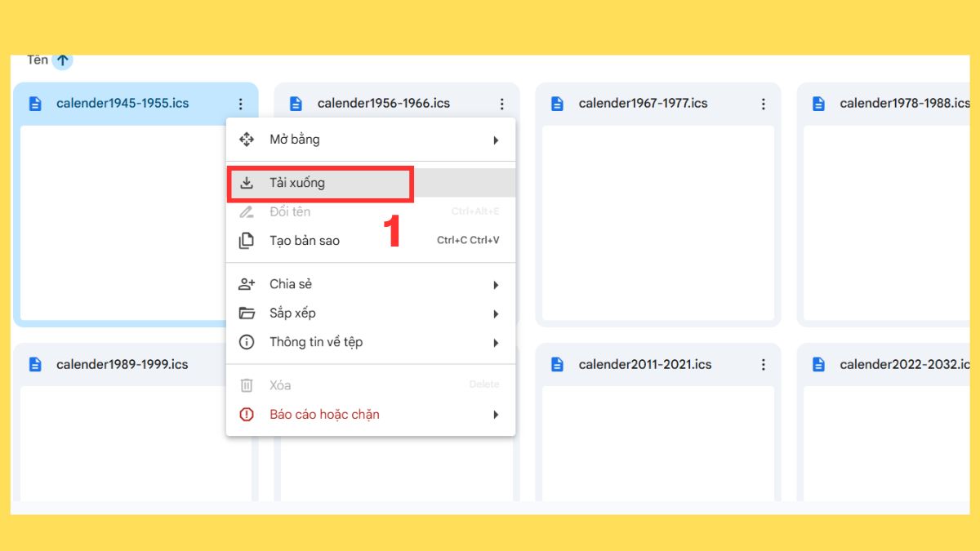Click the info icon beside Thông tin về tệp
Image resolution: width=980 pixels, height=551 pixels.
pos(247,343)
